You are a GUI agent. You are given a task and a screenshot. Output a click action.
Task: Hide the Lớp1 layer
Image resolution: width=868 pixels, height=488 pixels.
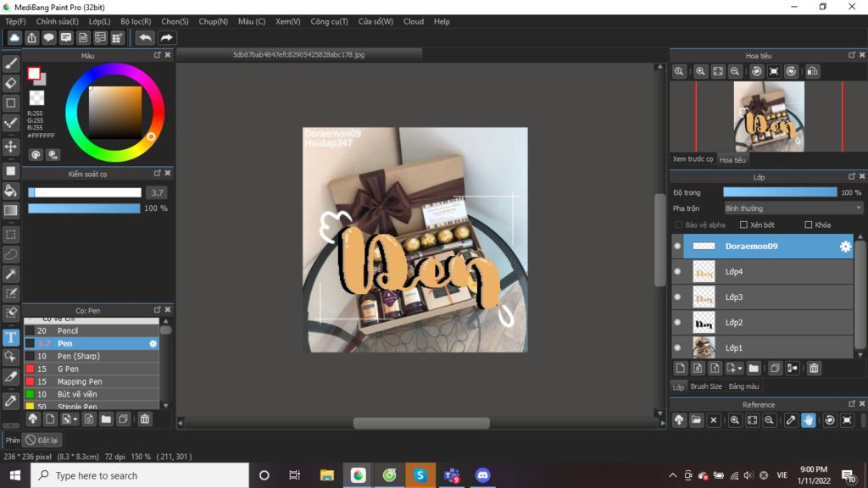(x=677, y=348)
